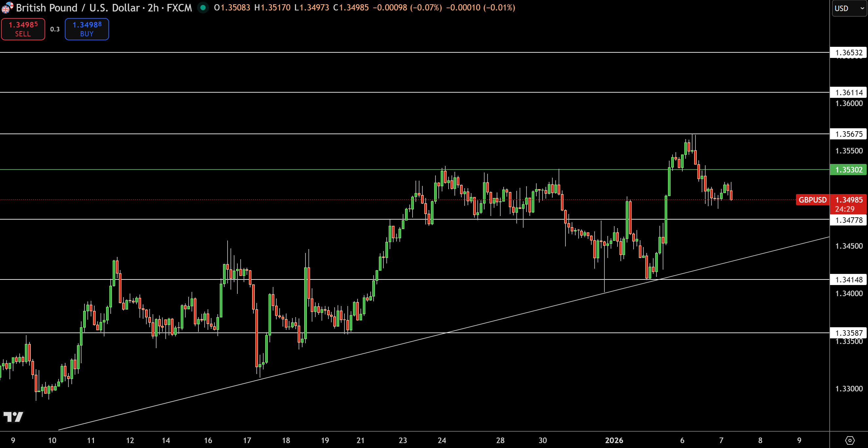Viewport: 868px width, 448px height.
Task: Click the open price O1.35083 value
Action: 232,8
